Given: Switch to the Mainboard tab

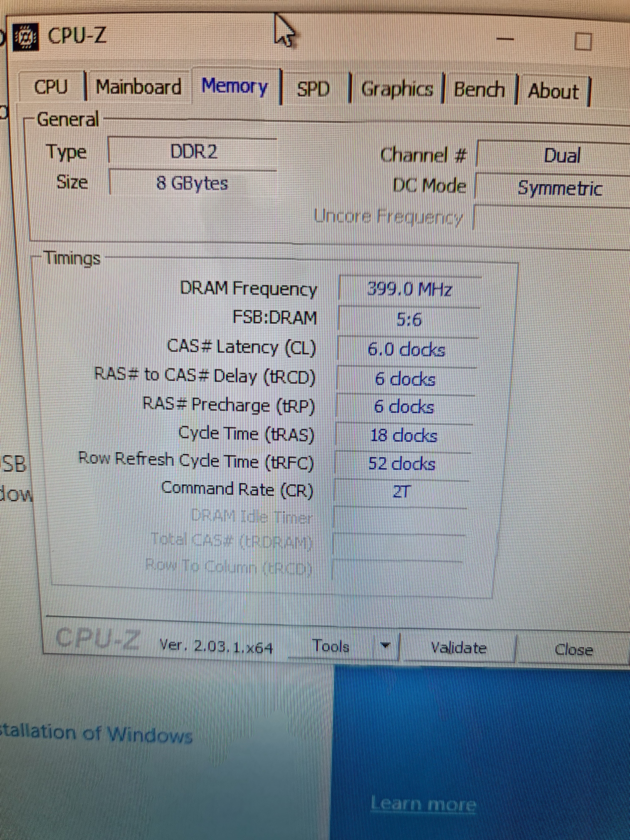Looking at the screenshot, I should point(139,87).
